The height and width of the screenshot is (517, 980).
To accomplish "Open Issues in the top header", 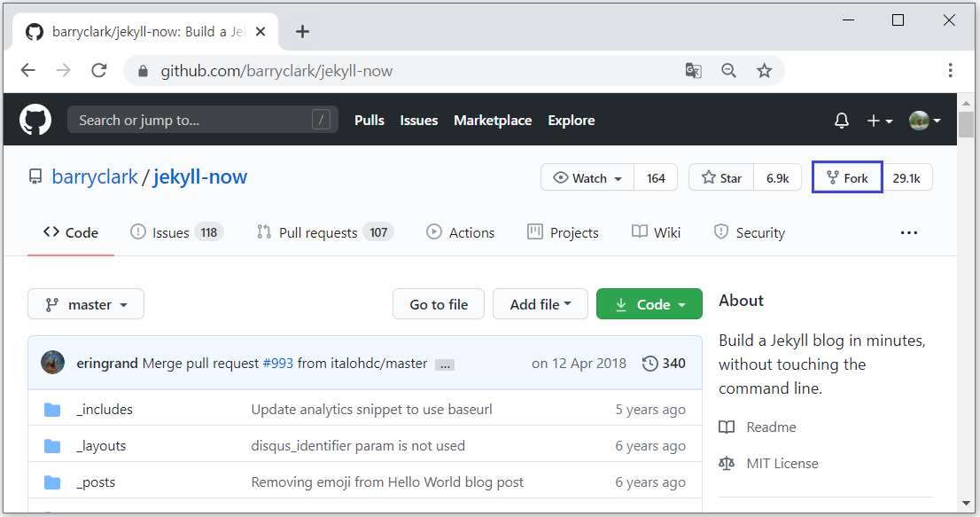I will tap(419, 120).
